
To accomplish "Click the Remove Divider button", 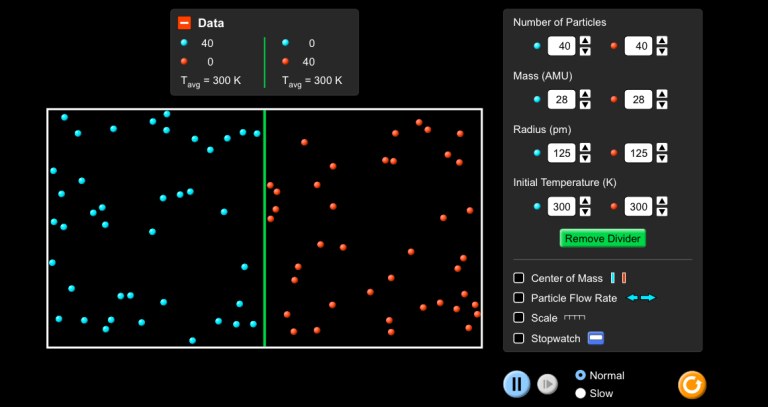I will tap(602, 239).
